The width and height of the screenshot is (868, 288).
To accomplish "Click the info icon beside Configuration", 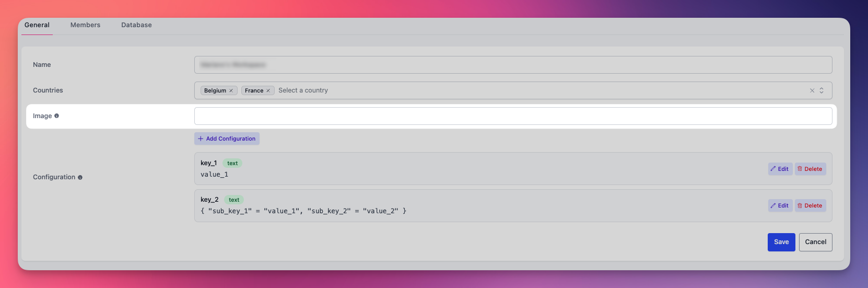I will point(80,178).
